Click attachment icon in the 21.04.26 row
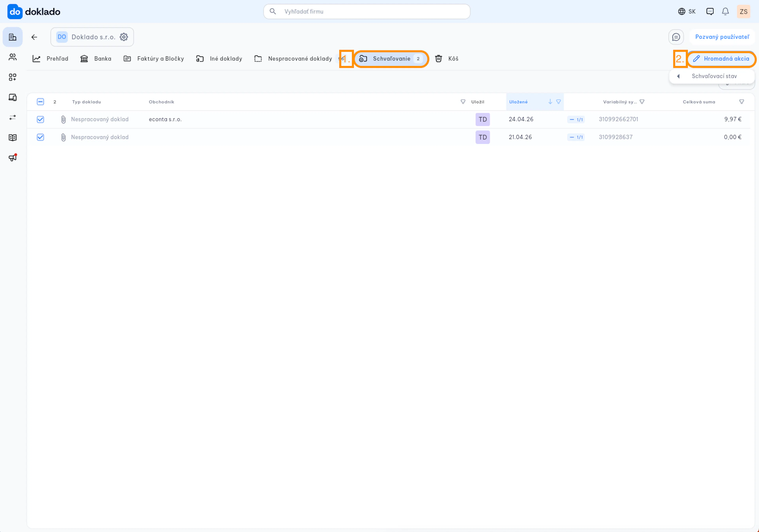Screen dimensions: 759x532 click(x=63, y=138)
